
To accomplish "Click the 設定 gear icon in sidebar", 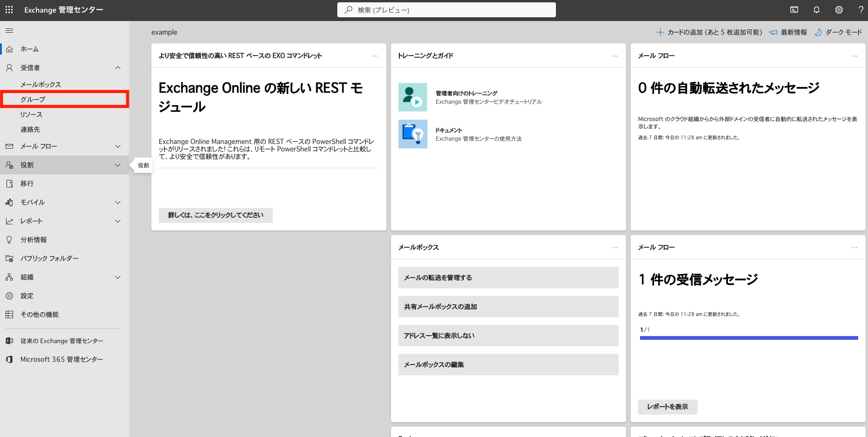I will (x=9, y=296).
